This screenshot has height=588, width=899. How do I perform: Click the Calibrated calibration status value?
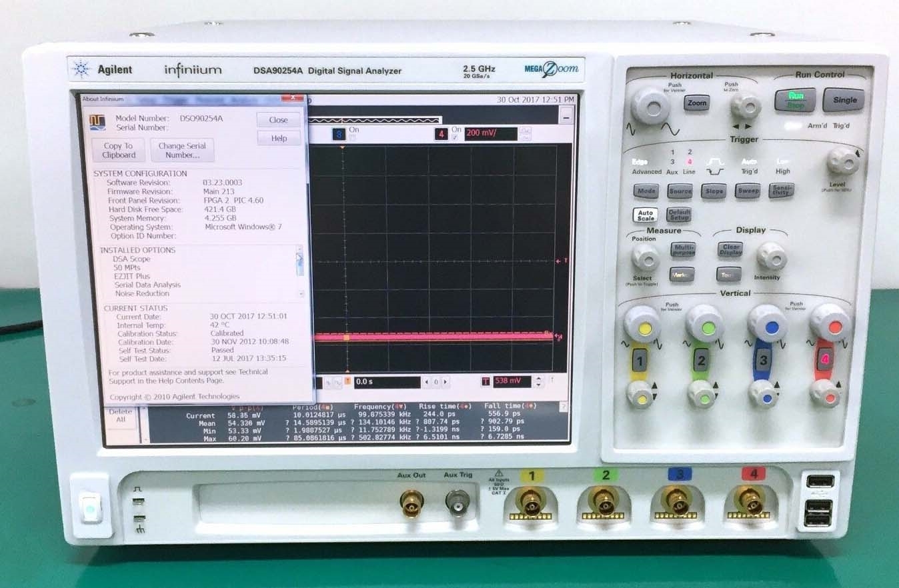point(227,333)
